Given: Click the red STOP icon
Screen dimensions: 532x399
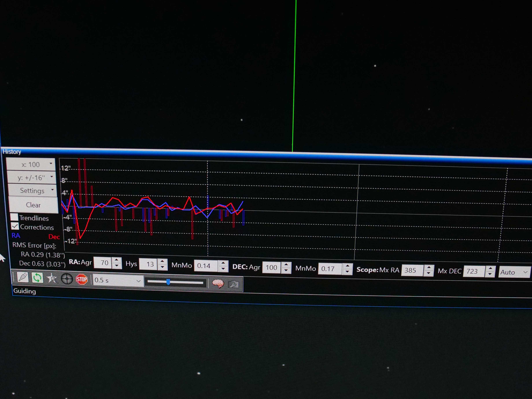Looking at the screenshot, I should (82, 279).
